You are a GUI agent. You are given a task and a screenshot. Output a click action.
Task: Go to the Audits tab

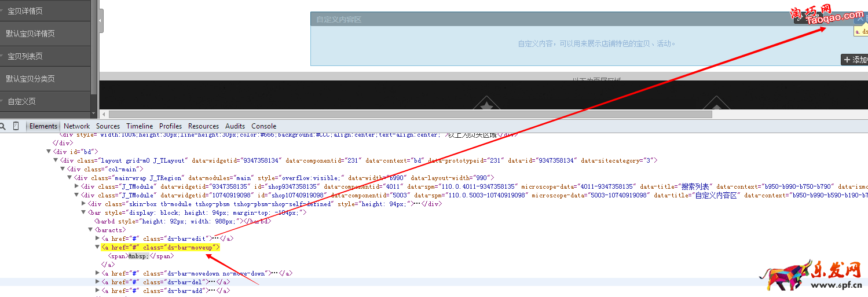coord(235,126)
